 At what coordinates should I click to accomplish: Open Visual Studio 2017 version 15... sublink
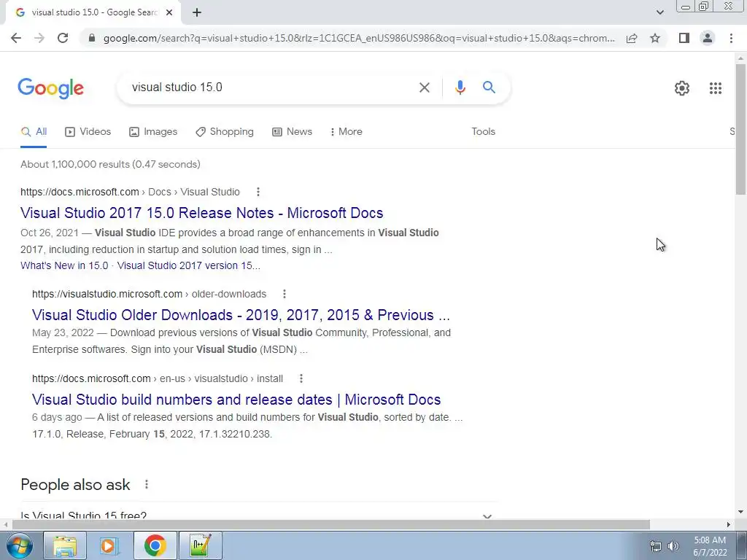(x=189, y=265)
